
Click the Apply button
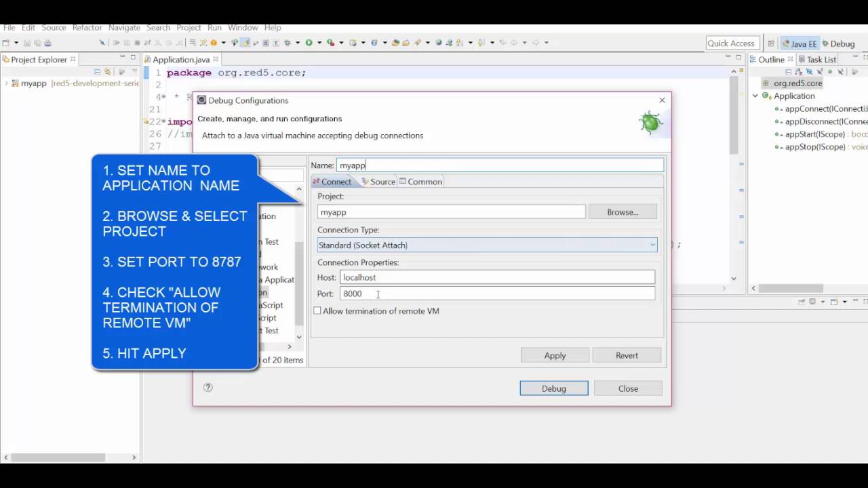point(555,355)
